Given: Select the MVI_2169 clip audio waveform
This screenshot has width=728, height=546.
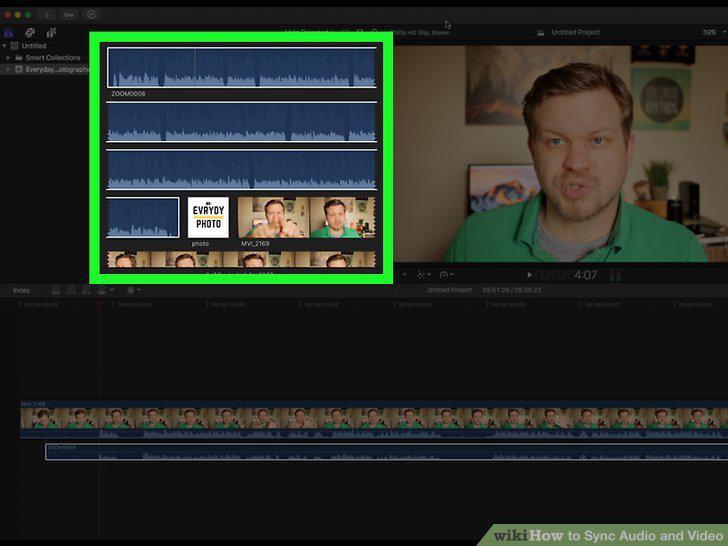Looking at the screenshot, I should 374,434.
